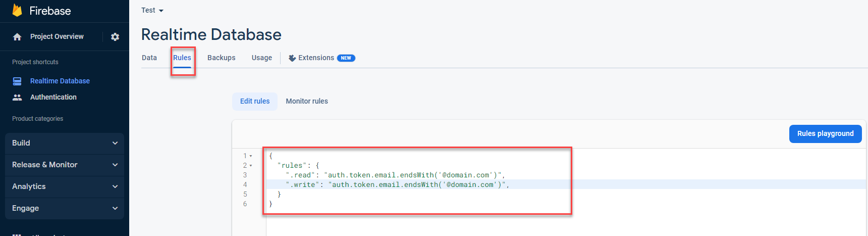Image resolution: width=868 pixels, height=236 pixels.
Task: Open the Test project dropdown
Action: pyautogui.click(x=152, y=10)
